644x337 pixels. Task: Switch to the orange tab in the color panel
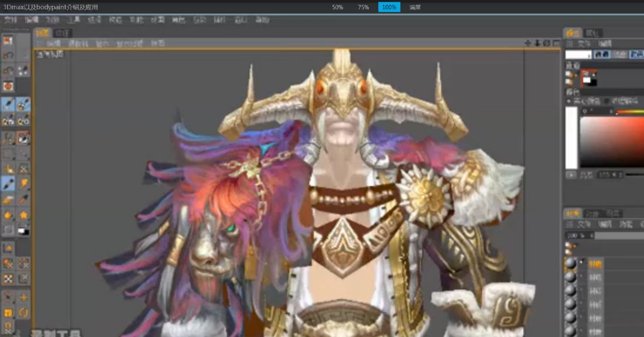[572, 33]
